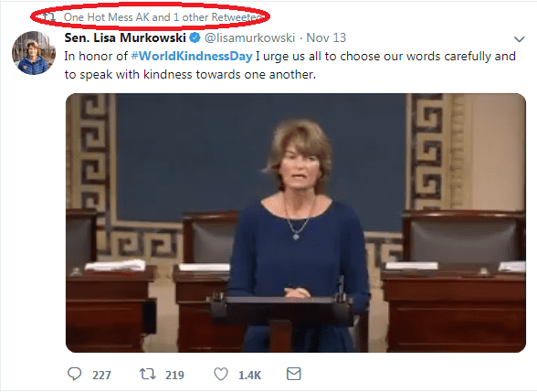Click the 'Retweeted' label text

point(237,17)
